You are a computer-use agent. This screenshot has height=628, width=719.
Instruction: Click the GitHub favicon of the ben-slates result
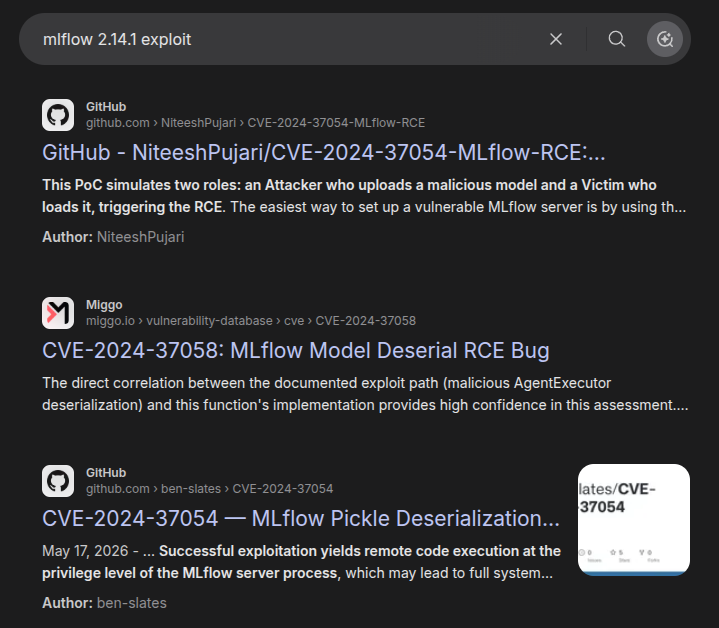point(58,481)
